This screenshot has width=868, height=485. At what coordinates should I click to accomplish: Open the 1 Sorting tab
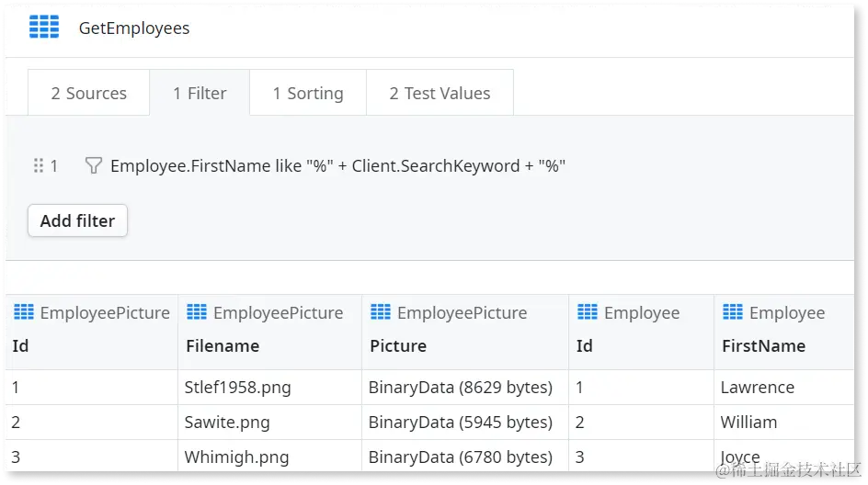click(x=308, y=93)
